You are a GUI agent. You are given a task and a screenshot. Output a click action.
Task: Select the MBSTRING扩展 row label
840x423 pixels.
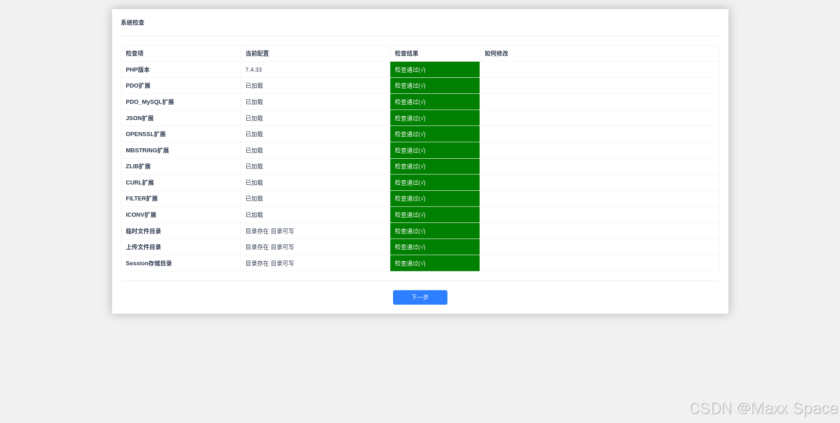coord(147,150)
